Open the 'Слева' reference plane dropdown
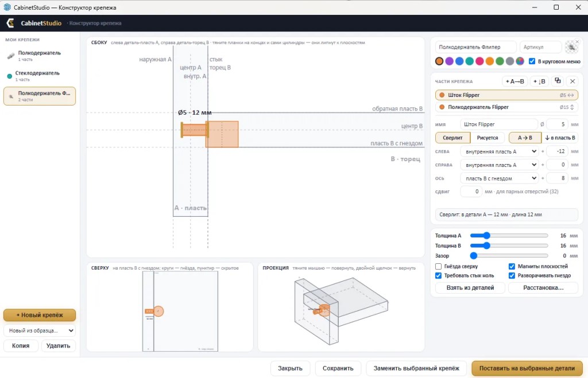 coord(500,151)
